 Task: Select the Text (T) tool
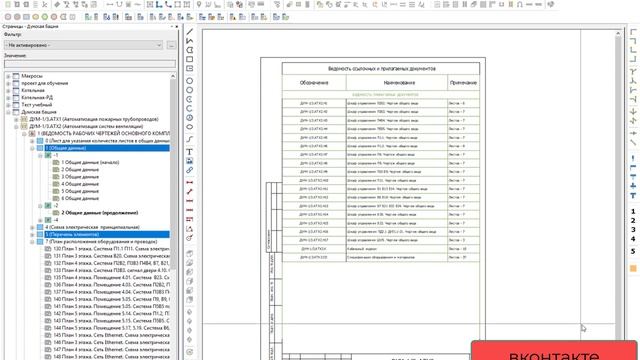coord(190,152)
